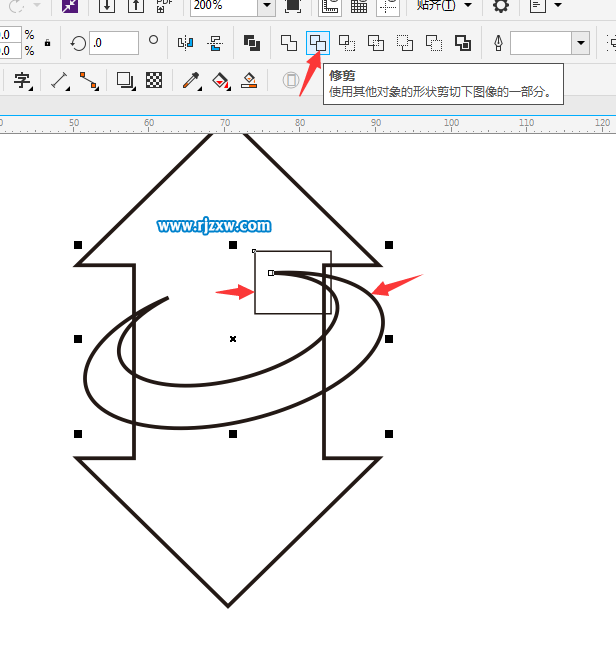The image size is (616, 653).
Task: Click the Application launcher document icon
Action: tap(538, 5)
